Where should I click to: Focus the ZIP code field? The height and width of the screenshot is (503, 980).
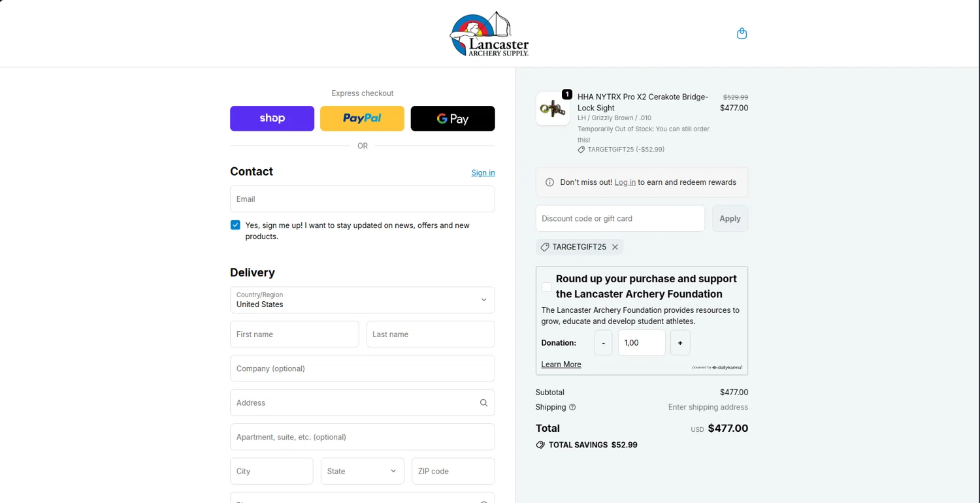tap(453, 471)
